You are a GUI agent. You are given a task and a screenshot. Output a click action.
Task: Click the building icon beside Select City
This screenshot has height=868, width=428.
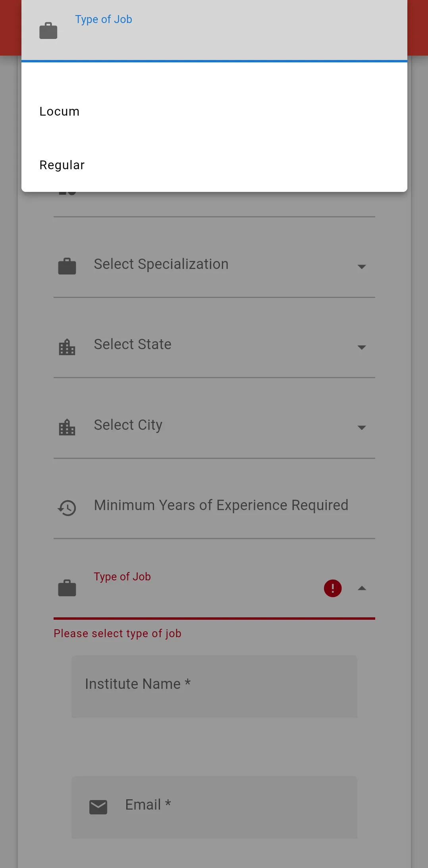point(67,427)
